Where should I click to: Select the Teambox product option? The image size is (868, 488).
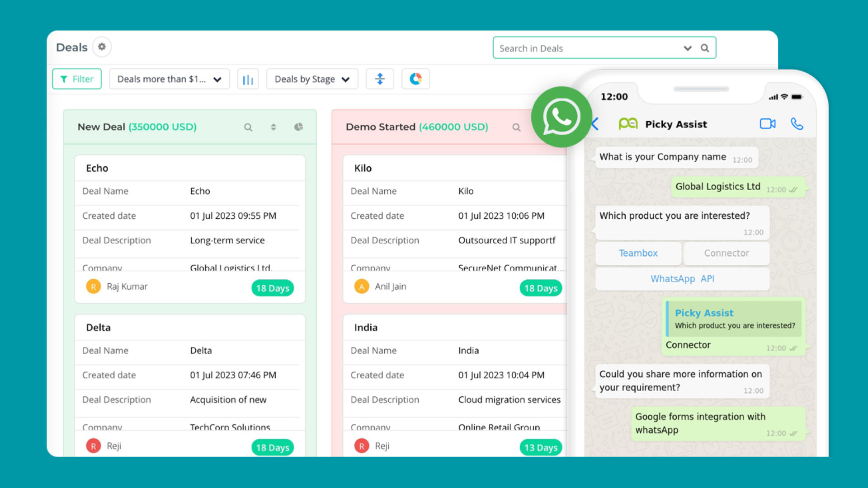(x=637, y=253)
